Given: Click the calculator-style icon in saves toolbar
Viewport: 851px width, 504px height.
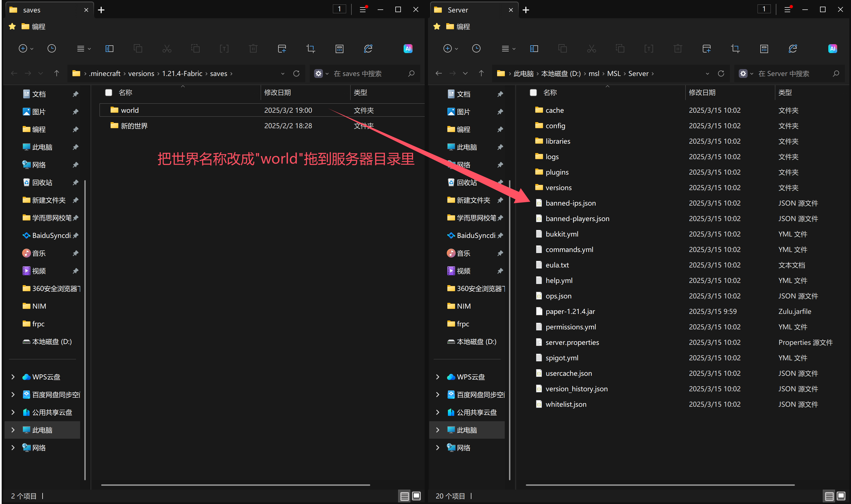Looking at the screenshot, I should [339, 49].
